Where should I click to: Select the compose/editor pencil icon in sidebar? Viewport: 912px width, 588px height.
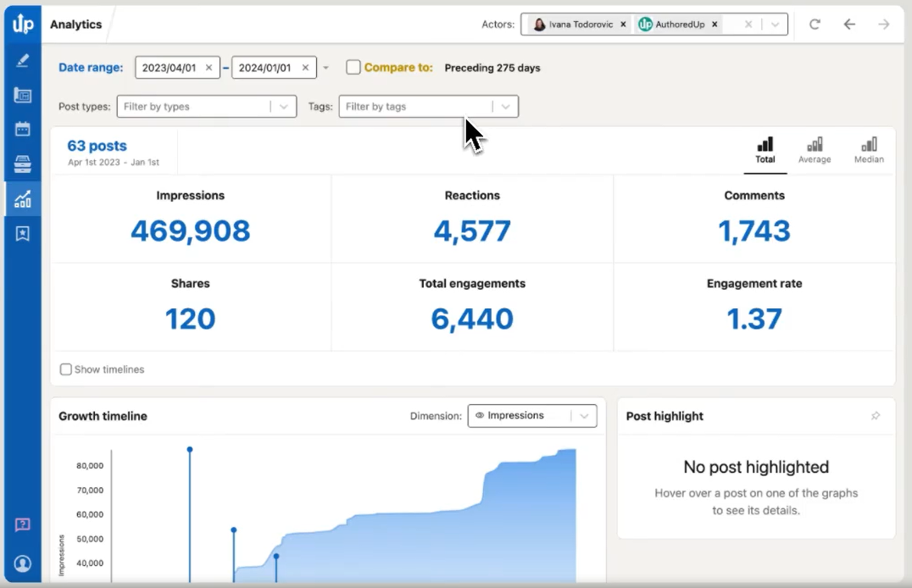pos(22,60)
